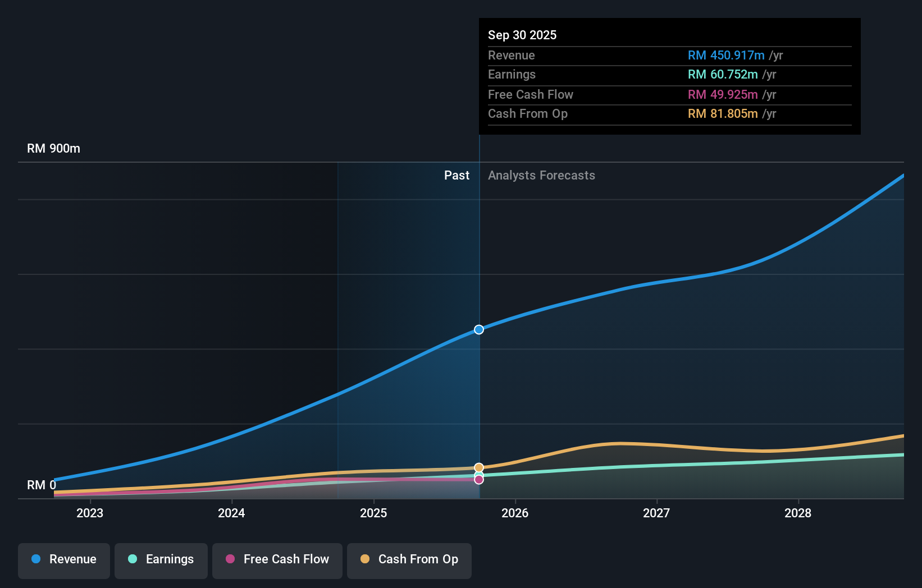Image resolution: width=922 pixels, height=588 pixels.
Task: Click the blue Revenue legend dot
Action: pyautogui.click(x=36, y=559)
